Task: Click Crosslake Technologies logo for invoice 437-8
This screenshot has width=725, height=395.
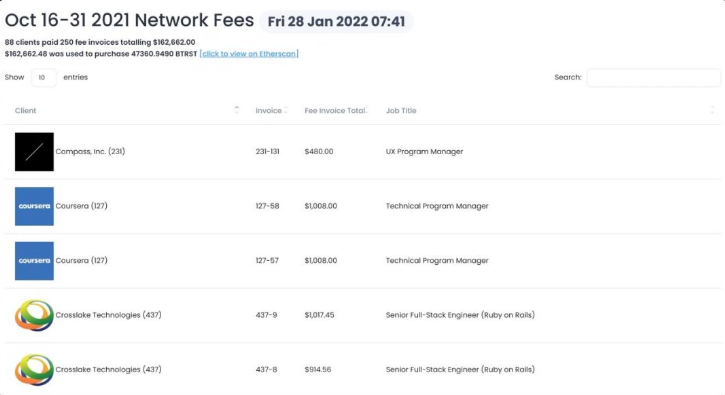Action: (x=34, y=370)
